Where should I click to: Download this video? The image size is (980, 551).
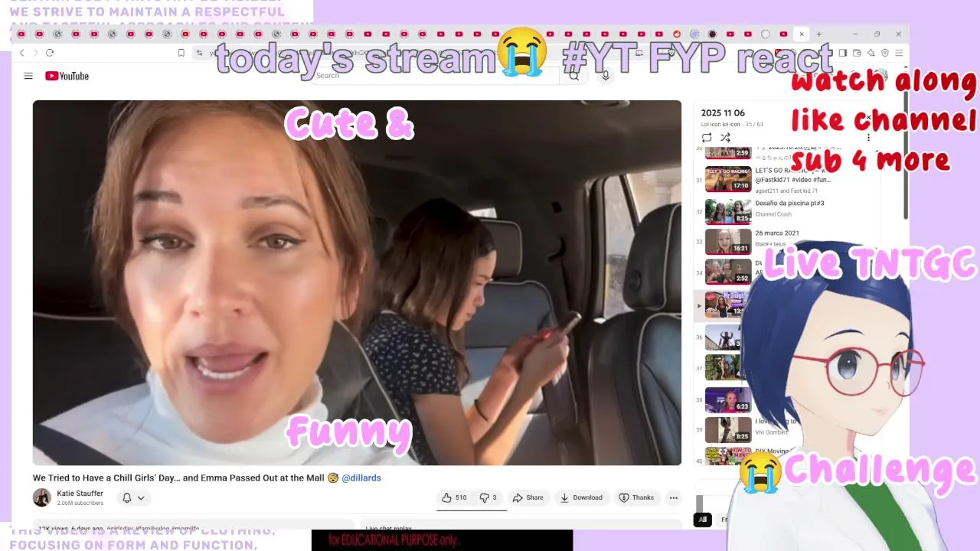click(581, 497)
